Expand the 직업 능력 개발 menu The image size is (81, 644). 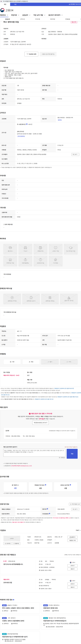coord(39,15)
